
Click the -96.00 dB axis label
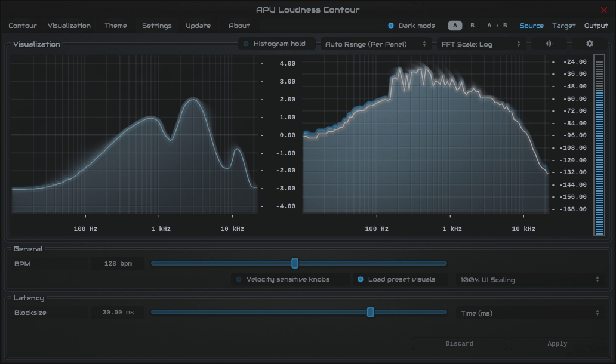pyautogui.click(x=575, y=135)
